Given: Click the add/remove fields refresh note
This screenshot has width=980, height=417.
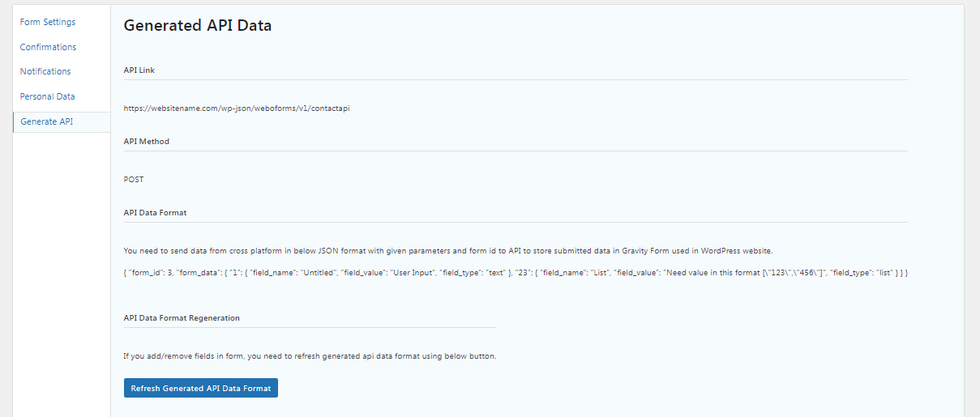Looking at the screenshot, I should (310, 356).
